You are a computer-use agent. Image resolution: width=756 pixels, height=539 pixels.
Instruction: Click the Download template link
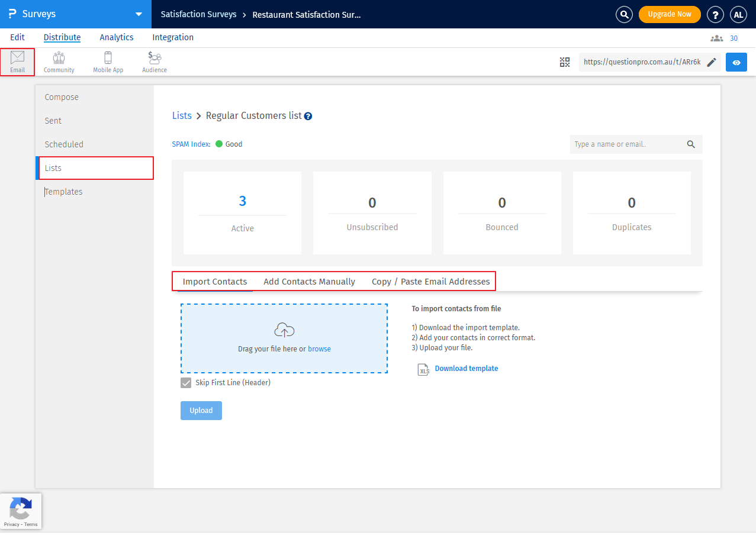point(466,369)
